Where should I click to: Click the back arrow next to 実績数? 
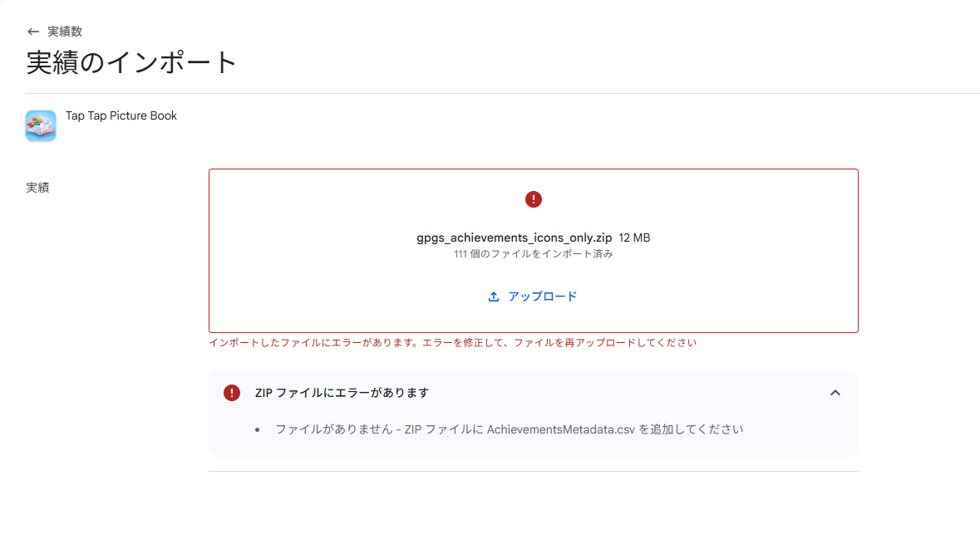[x=33, y=32]
